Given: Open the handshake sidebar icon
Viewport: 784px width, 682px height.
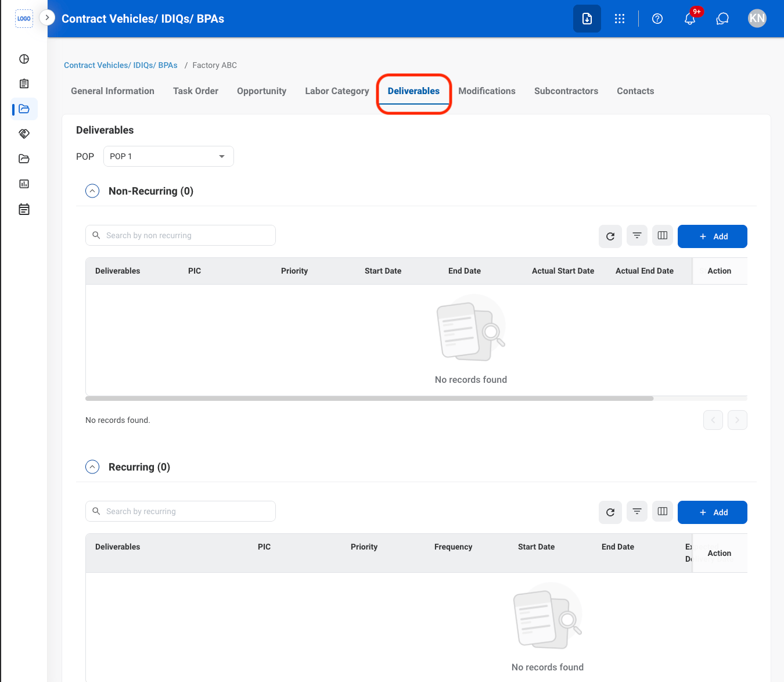Looking at the screenshot, I should [x=24, y=134].
